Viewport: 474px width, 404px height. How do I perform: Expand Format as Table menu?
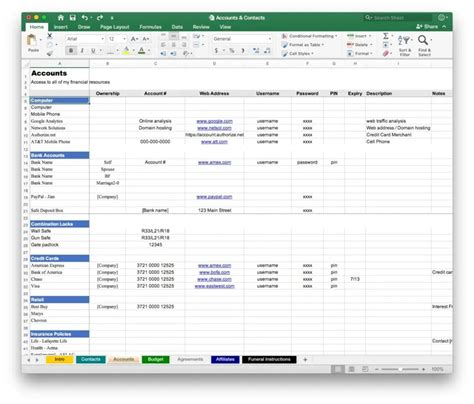point(303,45)
